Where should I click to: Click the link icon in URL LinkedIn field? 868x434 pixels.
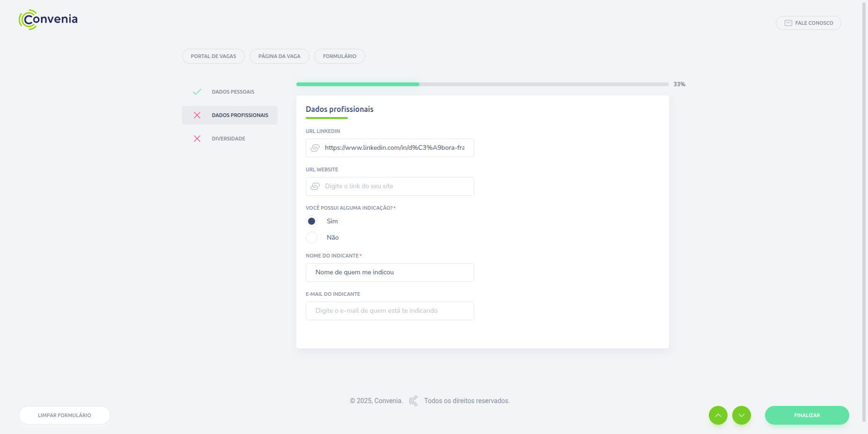(315, 148)
